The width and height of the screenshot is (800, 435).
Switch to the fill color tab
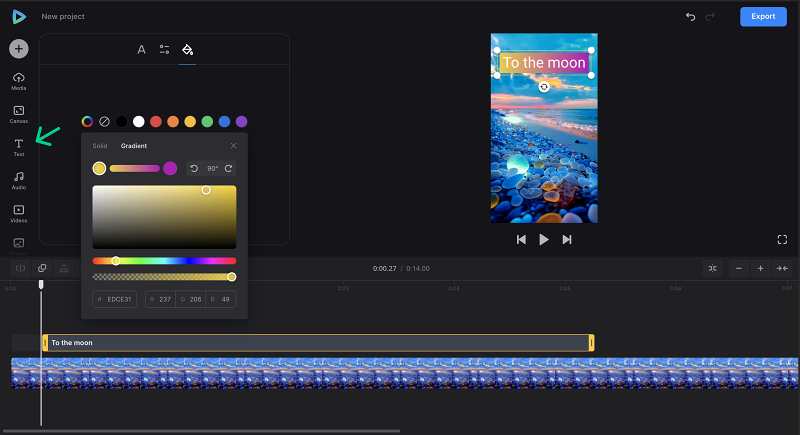click(187, 49)
